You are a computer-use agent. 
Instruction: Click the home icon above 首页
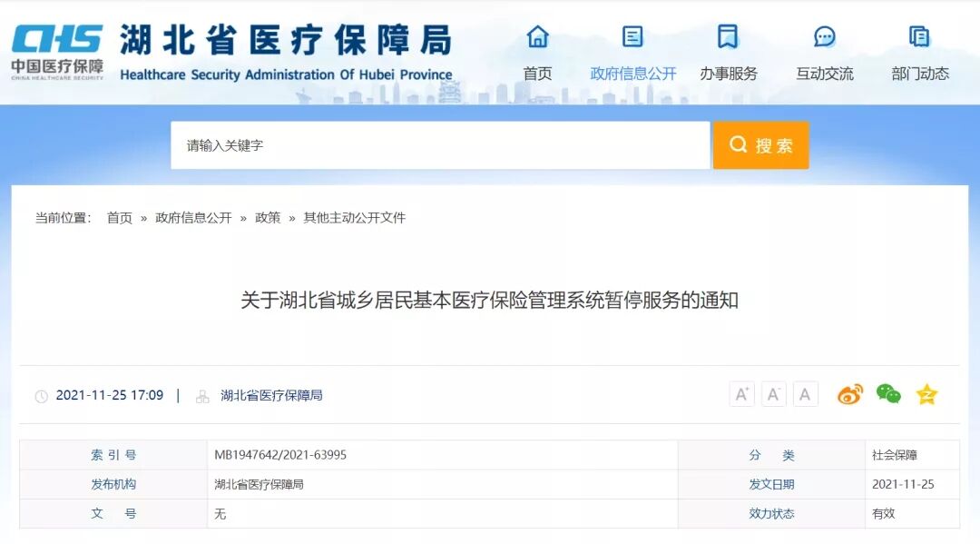537,37
